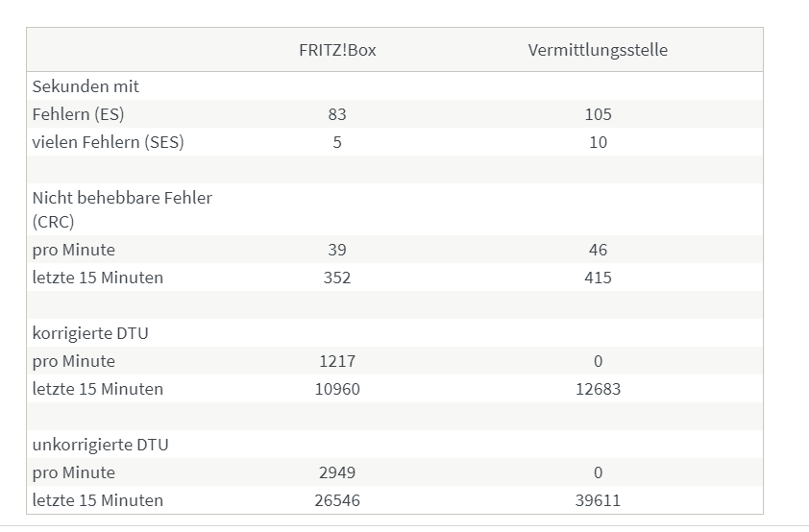Select korrigierte DTU value 10960
Screen dimensions: 809x532
pyautogui.click(x=337, y=389)
